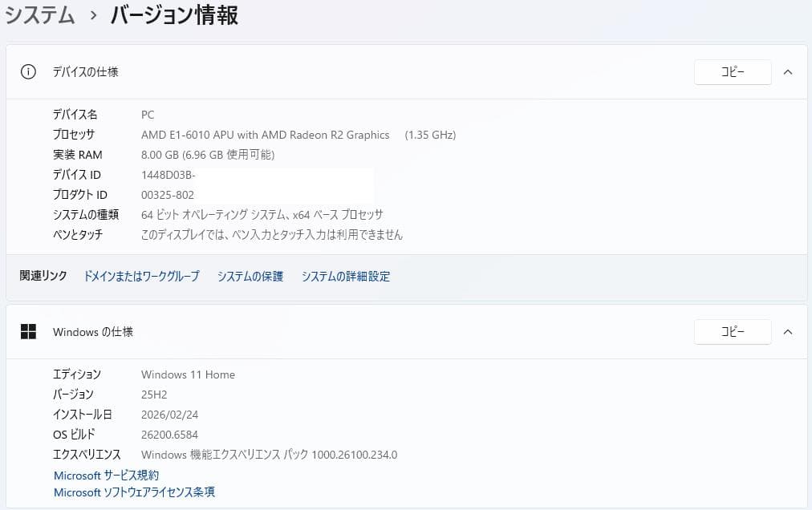Select the OS build value 26200.6584
The height and width of the screenshot is (510, 812).
pyautogui.click(x=169, y=435)
